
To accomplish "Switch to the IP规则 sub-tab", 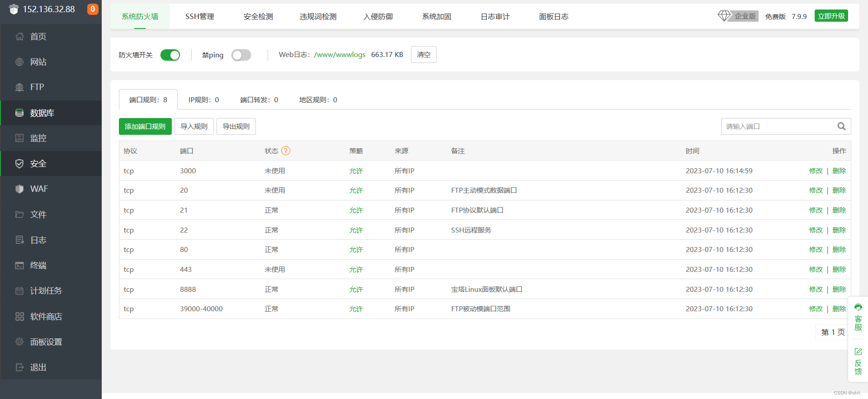I will 204,100.
